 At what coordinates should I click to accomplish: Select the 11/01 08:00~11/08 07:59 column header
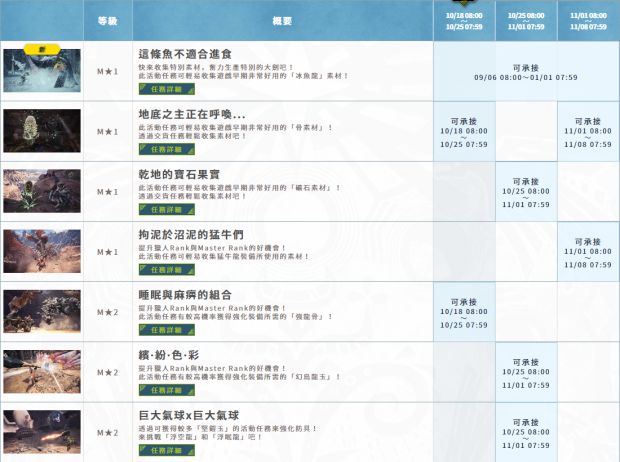pyautogui.click(x=588, y=21)
